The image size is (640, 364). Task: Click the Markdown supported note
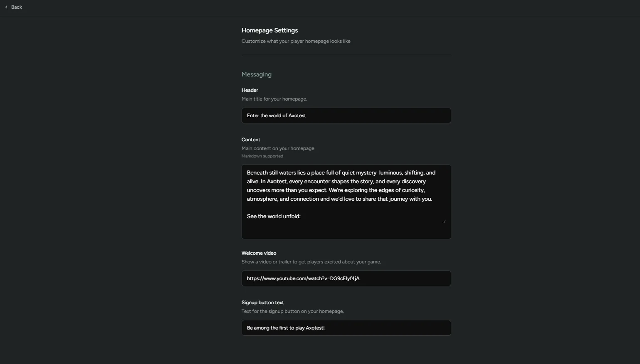point(262,156)
